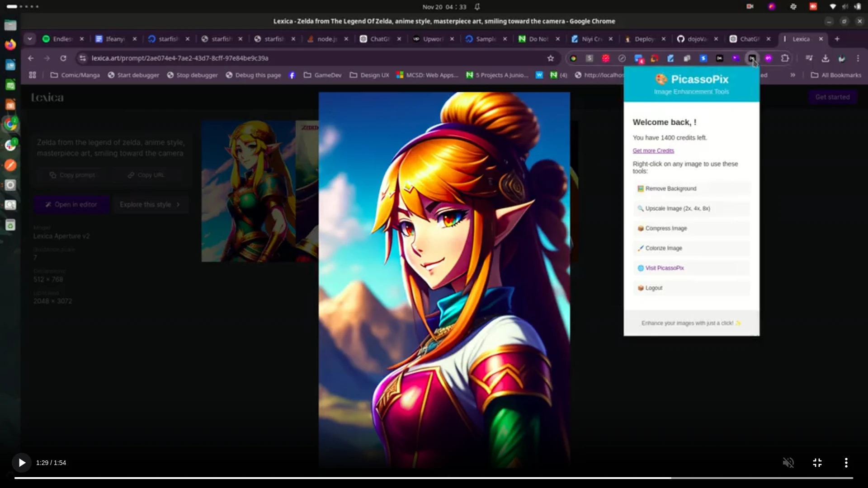Open the tab search dropdown arrow
This screenshot has height=488, width=868.
(29, 39)
